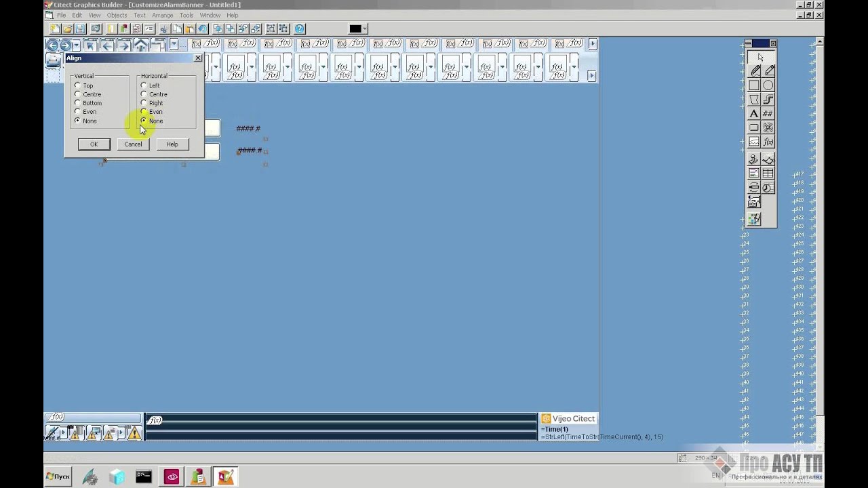
Task: Click the forward navigation arrow on page
Action: (66, 45)
